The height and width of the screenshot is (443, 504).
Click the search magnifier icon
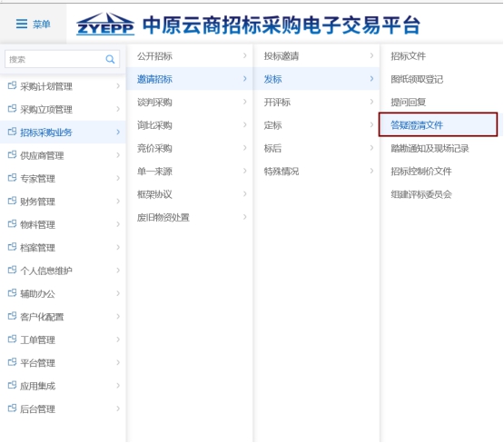(x=110, y=59)
